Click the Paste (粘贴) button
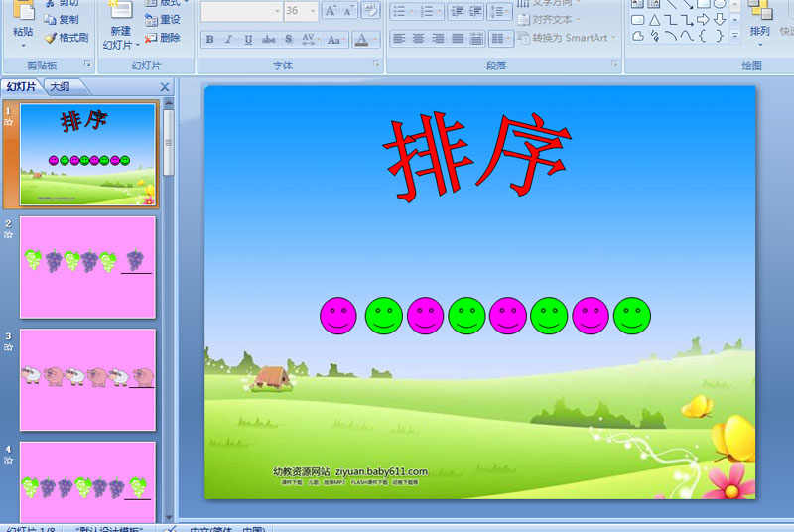This screenshot has width=794, height=532. click(23, 18)
